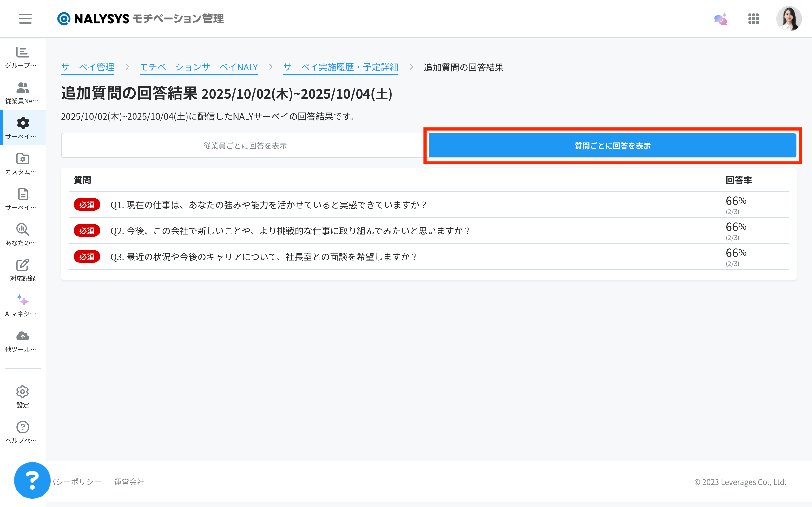Go to モチベーションサーベイNALY breadcrumb

(x=199, y=67)
